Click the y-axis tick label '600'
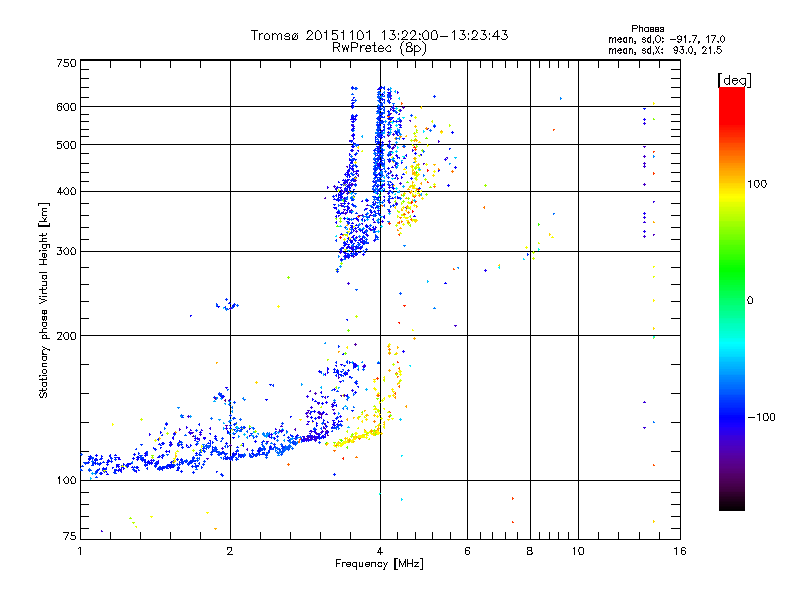 click(x=66, y=107)
